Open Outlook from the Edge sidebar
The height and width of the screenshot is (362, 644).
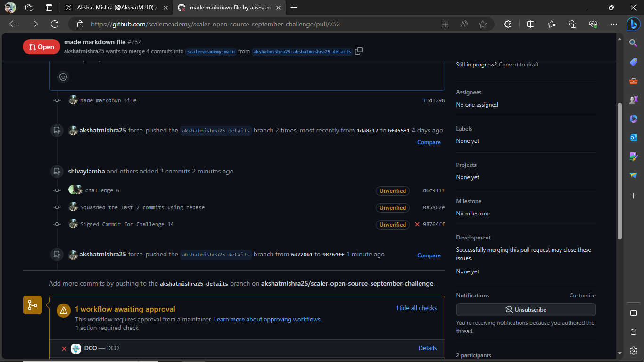(633, 138)
